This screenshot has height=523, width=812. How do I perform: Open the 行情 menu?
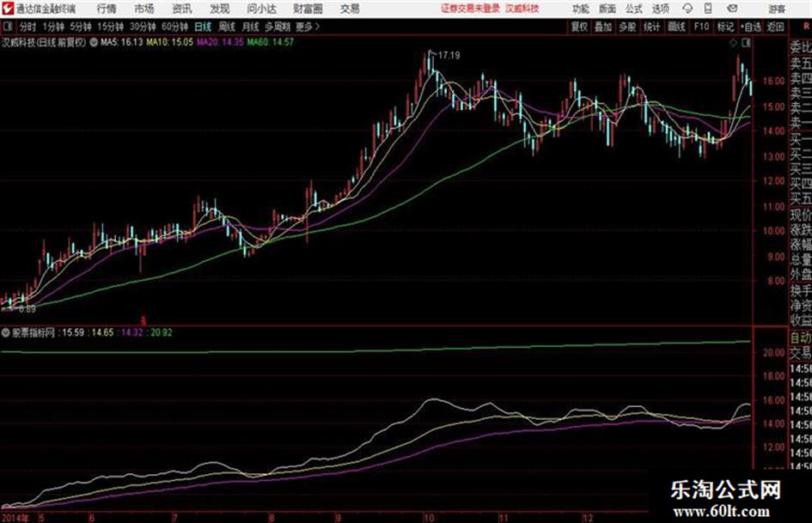tap(107, 9)
